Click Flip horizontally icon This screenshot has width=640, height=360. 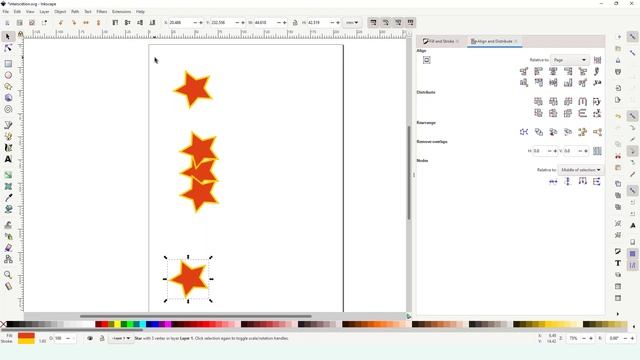click(86, 23)
